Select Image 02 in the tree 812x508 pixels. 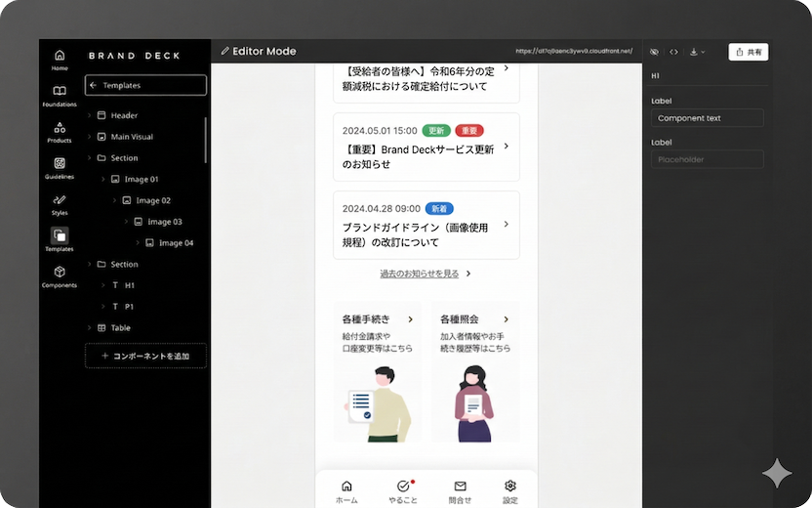153,200
